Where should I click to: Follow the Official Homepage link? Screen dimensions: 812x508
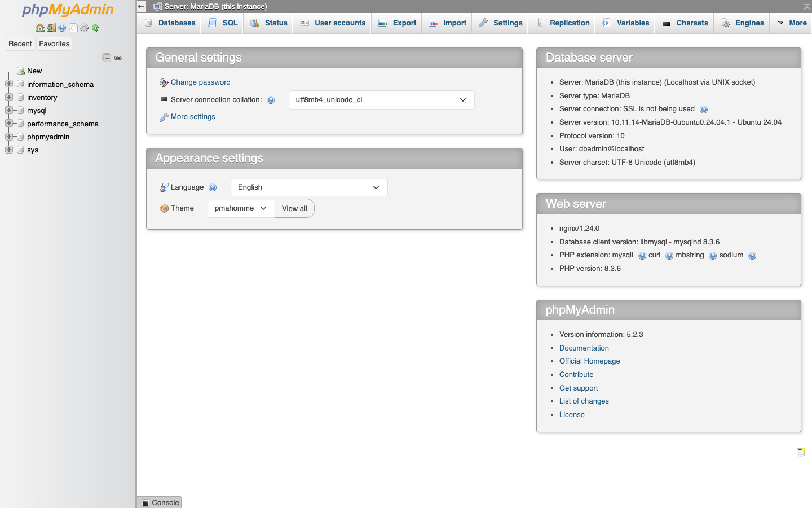589,361
